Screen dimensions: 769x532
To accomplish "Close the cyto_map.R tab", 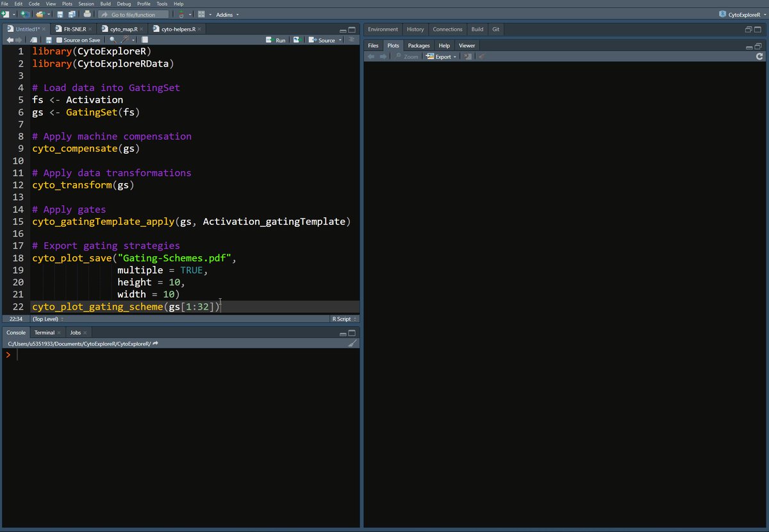I will click(x=142, y=29).
